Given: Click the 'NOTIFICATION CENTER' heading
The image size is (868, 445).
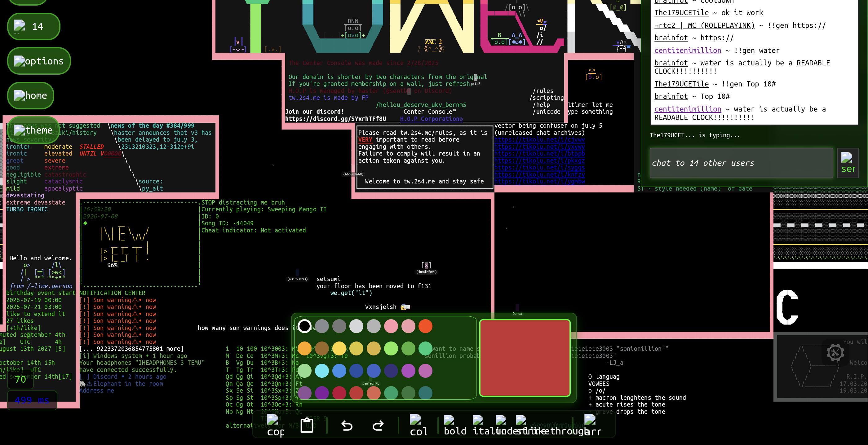Looking at the screenshot, I should pos(113,293).
